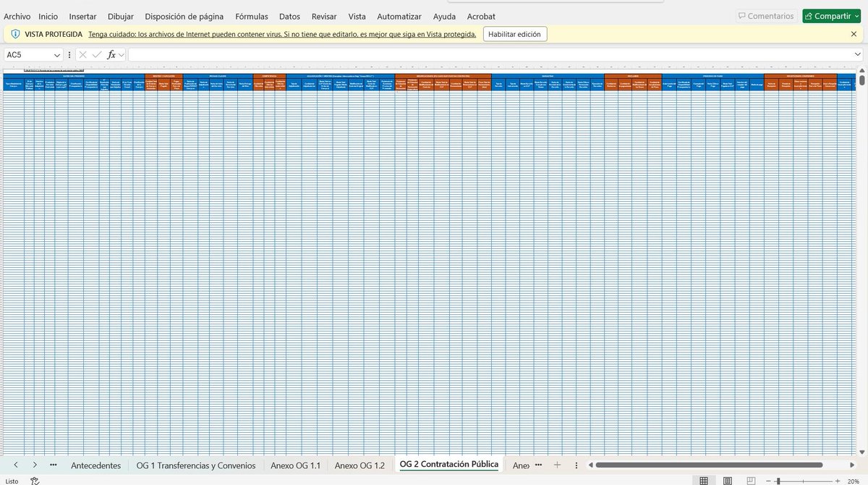The width and height of the screenshot is (868, 485).
Task: Expand the Name Box dropdown arrow
Action: (58, 55)
